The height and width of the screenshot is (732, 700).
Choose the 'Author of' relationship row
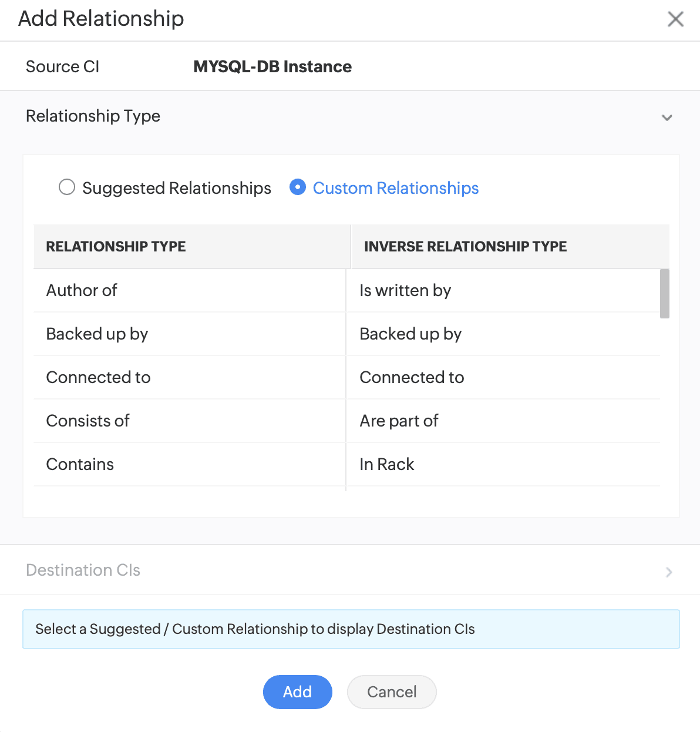click(x=82, y=290)
